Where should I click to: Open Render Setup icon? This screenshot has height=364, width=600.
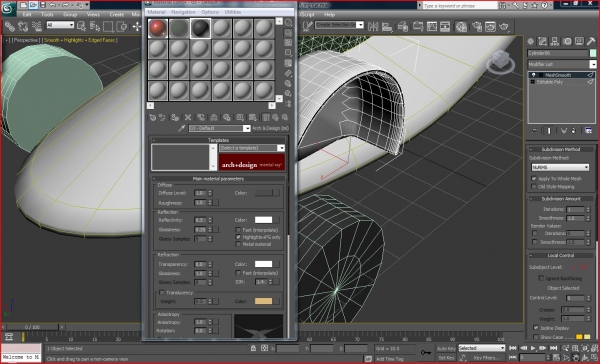[477, 26]
